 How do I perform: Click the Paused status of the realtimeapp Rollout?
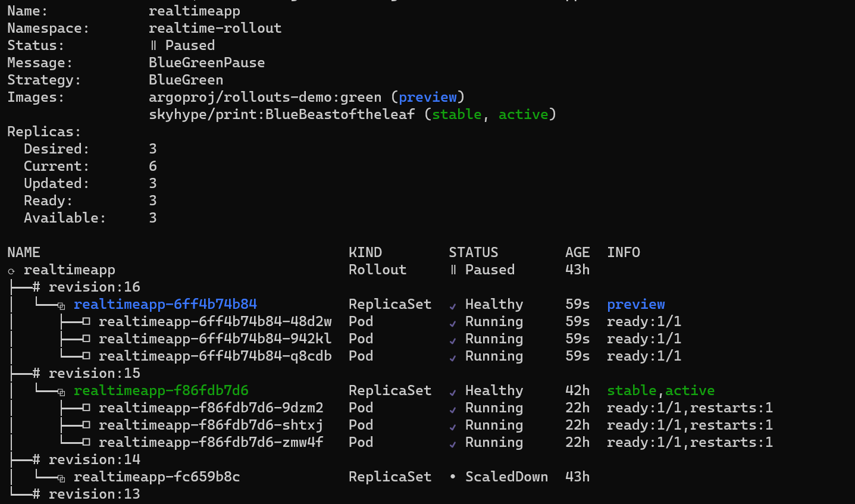pos(489,270)
